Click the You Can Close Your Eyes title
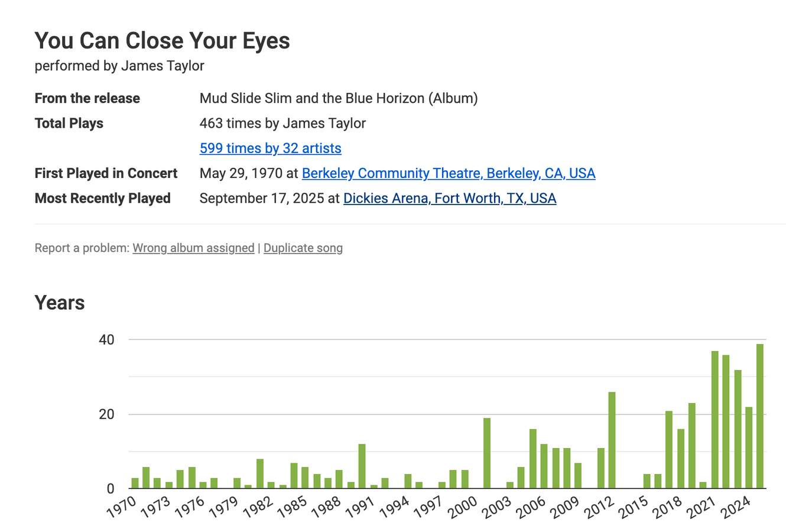The image size is (786, 532). 163,41
